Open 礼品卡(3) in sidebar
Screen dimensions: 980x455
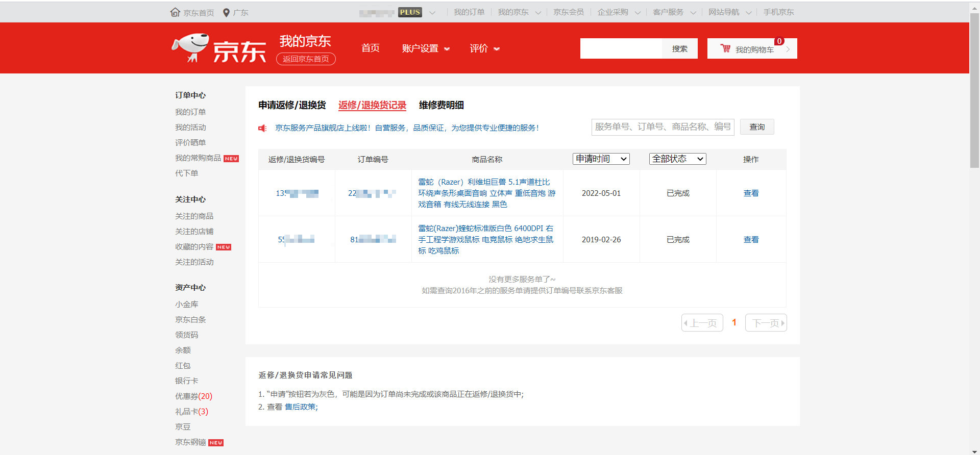[192, 412]
